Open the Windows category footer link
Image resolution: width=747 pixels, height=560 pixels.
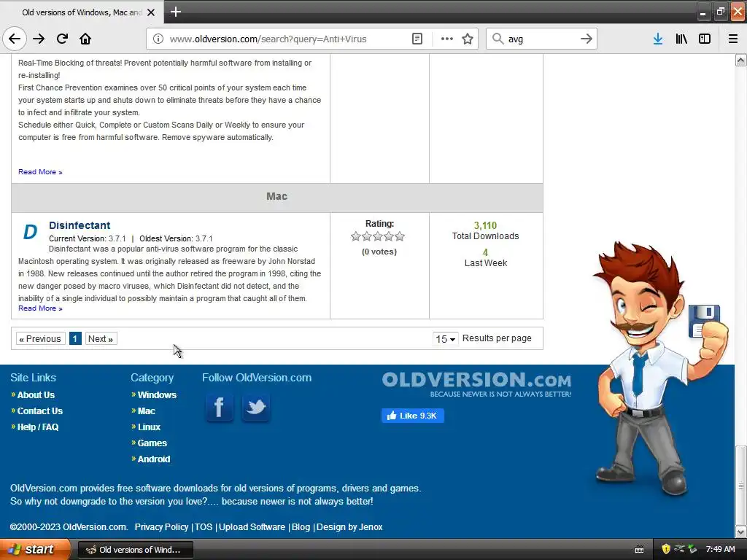[157, 394]
